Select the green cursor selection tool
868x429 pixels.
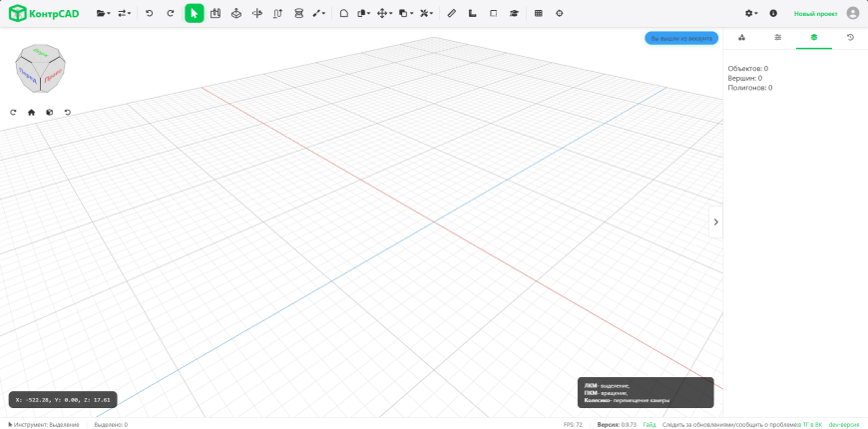click(x=195, y=13)
